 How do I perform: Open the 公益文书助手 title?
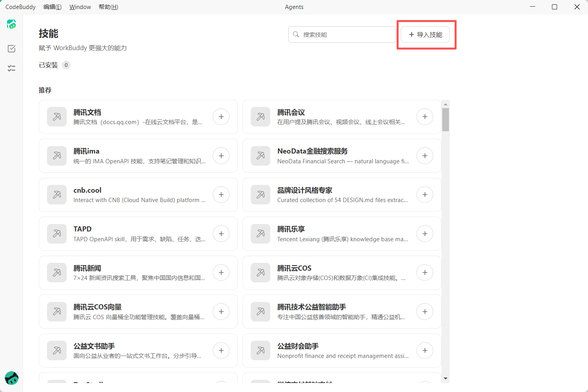[94, 346]
